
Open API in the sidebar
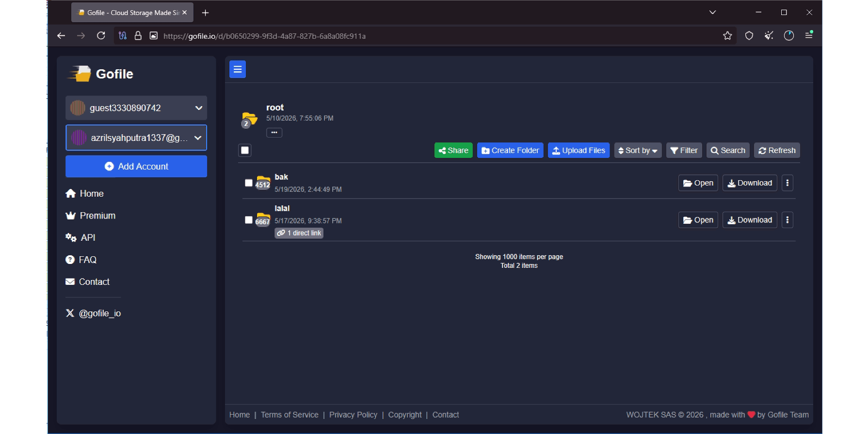click(x=80, y=237)
